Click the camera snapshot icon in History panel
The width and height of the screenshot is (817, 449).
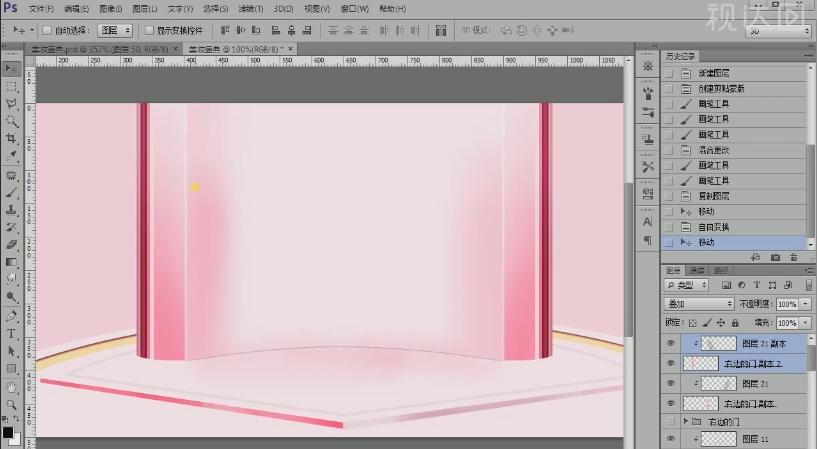tap(775, 257)
